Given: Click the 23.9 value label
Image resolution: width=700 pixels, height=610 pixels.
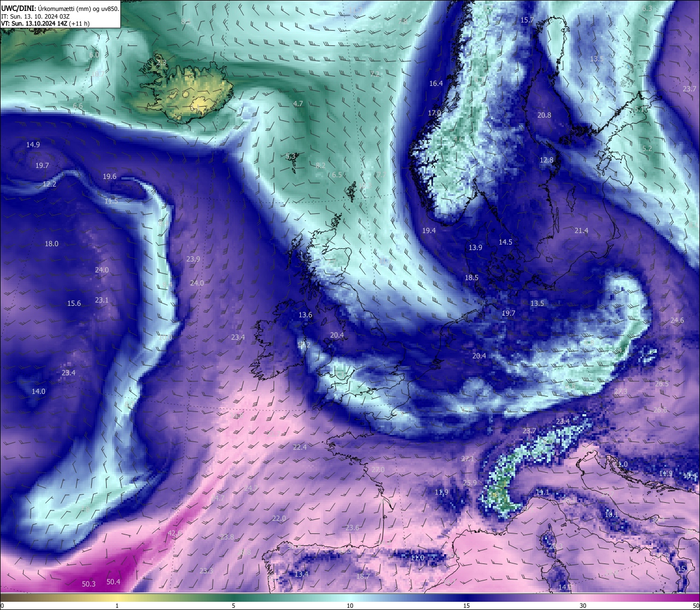Looking at the screenshot, I should [x=193, y=259].
